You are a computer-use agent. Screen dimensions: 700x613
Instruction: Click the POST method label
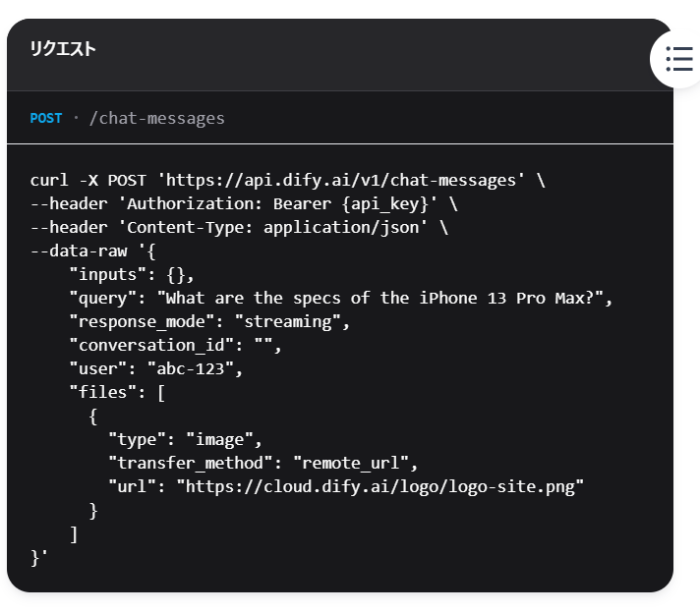pos(46,118)
